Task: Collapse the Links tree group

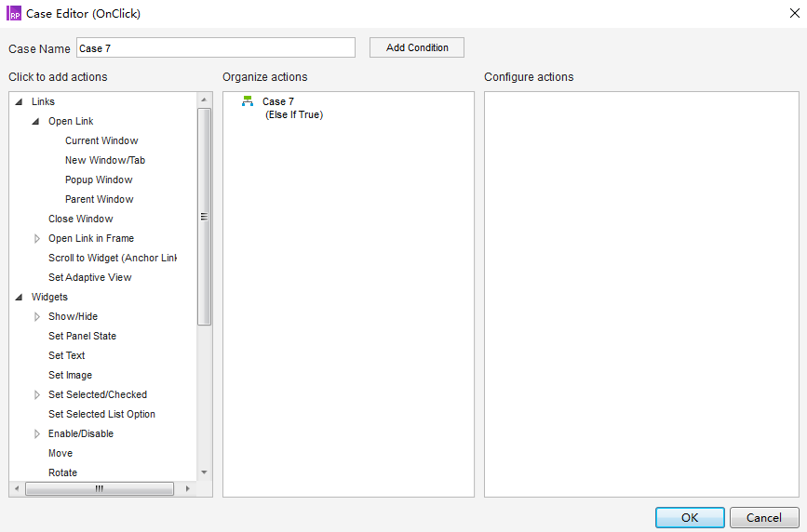Action: [x=19, y=102]
